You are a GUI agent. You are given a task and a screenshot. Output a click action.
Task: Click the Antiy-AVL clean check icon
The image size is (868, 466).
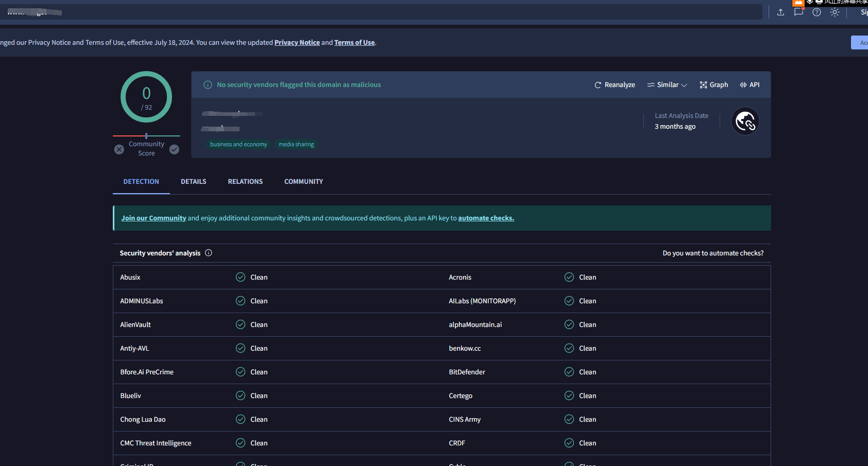[x=241, y=348]
